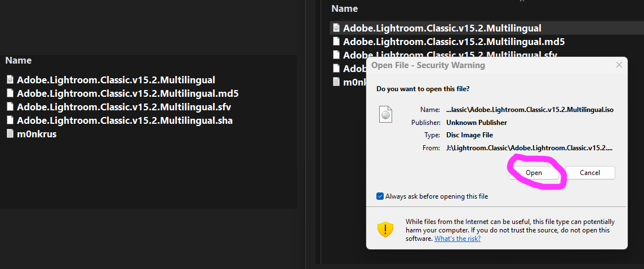Select the .sfv file icon in right window
This screenshot has width=644, height=269.
(x=336, y=55)
